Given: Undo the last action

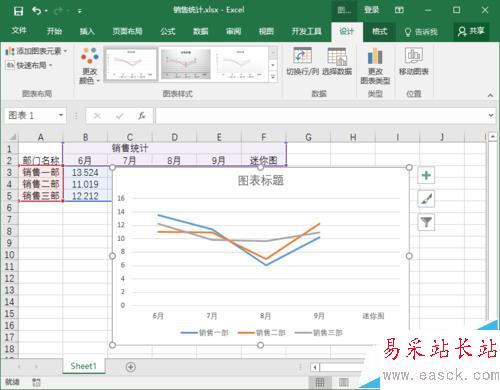Looking at the screenshot, I should pos(36,11).
